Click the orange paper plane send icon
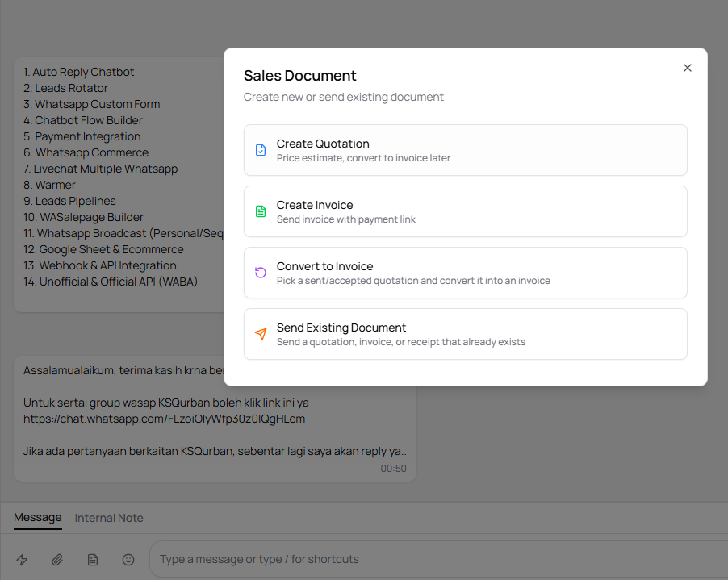The height and width of the screenshot is (580, 728). [x=261, y=334]
